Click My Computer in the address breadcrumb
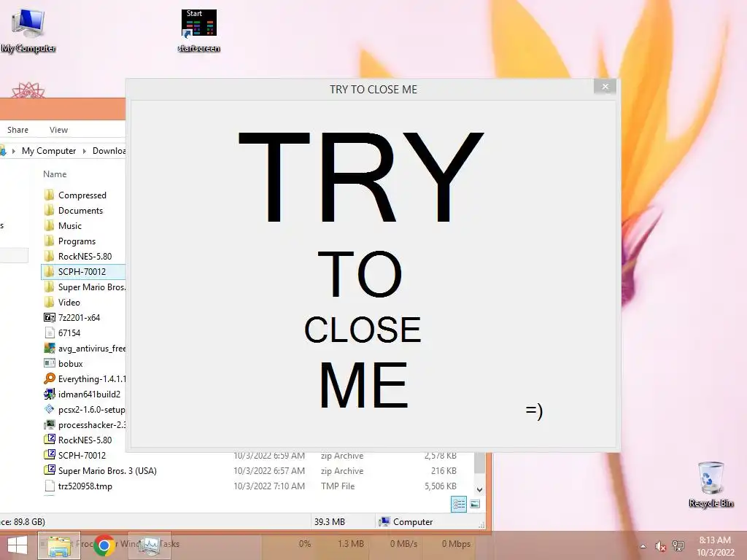The height and width of the screenshot is (560, 747). [x=49, y=150]
